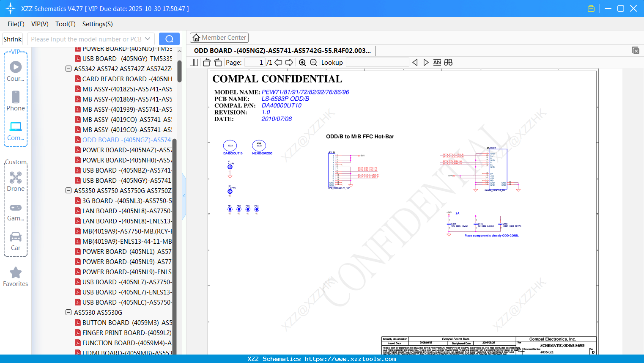Open POWER BOARD-(405NH0) file
This screenshot has height=363, width=644.
pyautogui.click(x=123, y=160)
